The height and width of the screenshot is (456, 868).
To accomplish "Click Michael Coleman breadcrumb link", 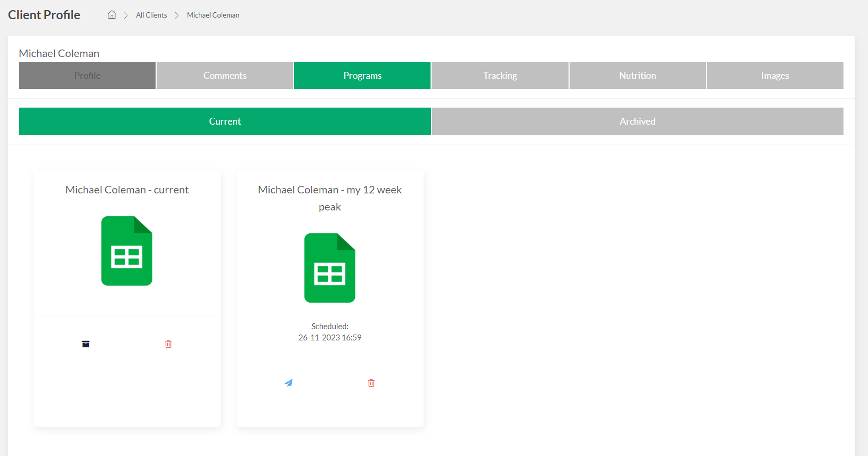I will tap(213, 15).
